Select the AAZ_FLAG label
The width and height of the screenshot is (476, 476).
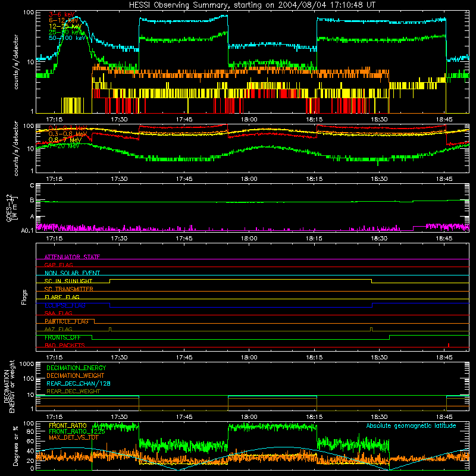(58, 329)
